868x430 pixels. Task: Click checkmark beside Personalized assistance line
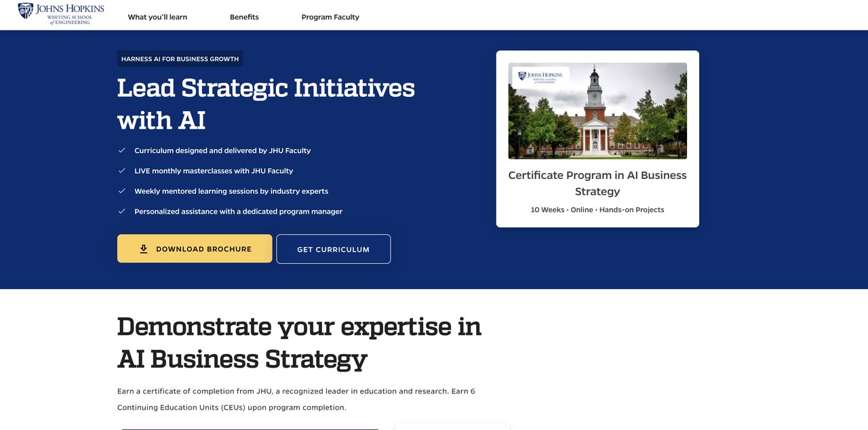click(x=122, y=212)
